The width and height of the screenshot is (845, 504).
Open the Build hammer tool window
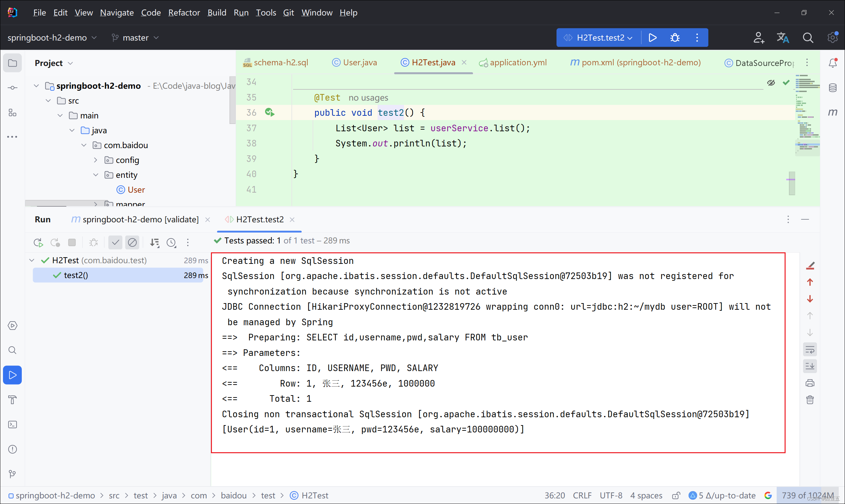click(12, 400)
